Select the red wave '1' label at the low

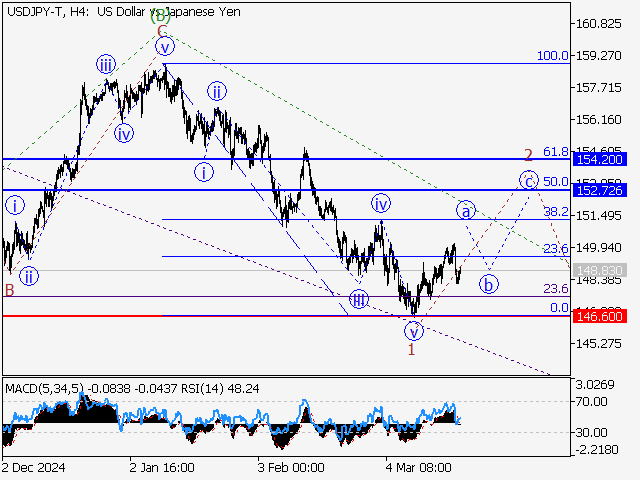click(411, 350)
